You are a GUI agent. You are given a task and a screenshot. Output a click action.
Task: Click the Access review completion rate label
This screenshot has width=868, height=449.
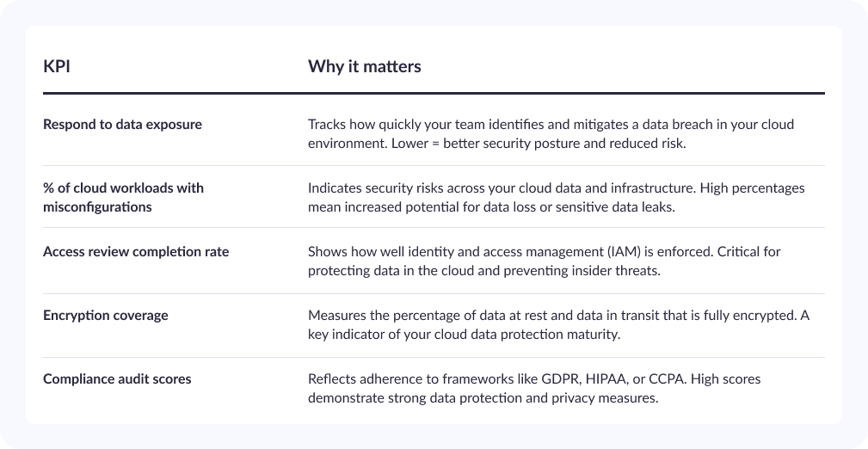point(136,251)
